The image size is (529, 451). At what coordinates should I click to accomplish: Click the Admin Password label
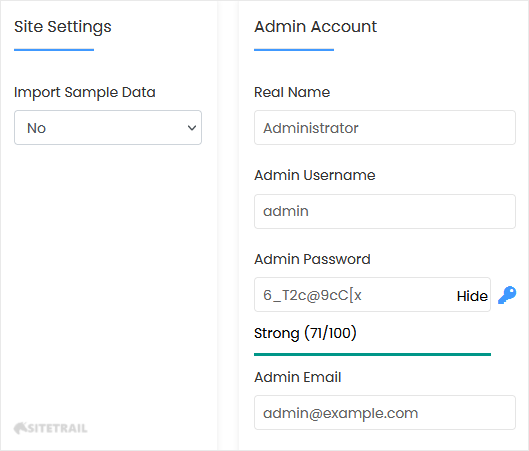point(312,259)
